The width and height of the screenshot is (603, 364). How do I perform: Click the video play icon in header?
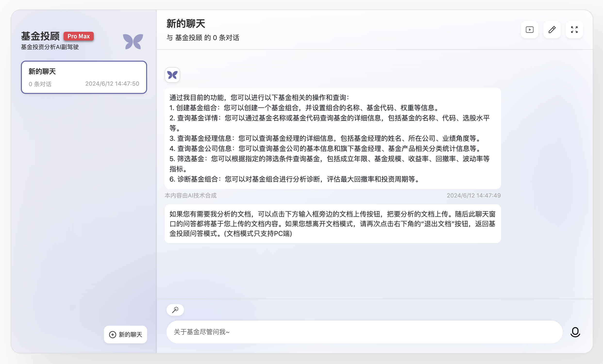[529, 30]
